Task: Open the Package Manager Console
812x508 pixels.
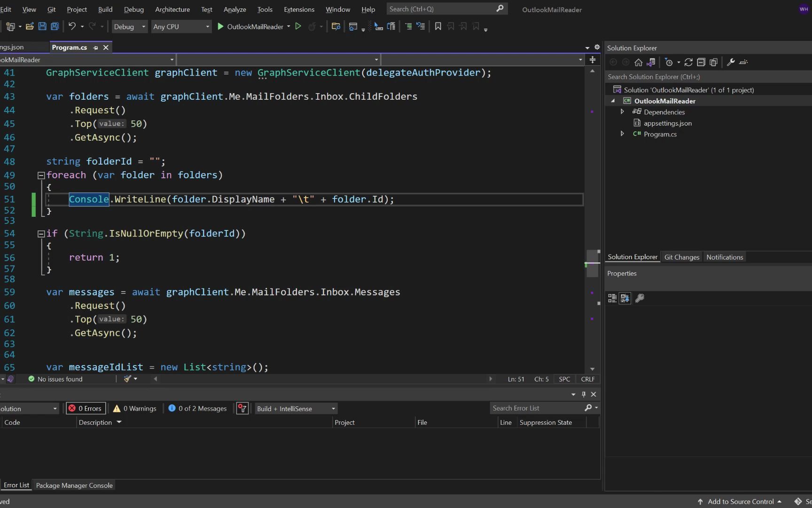Action: pyautogui.click(x=74, y=485)
